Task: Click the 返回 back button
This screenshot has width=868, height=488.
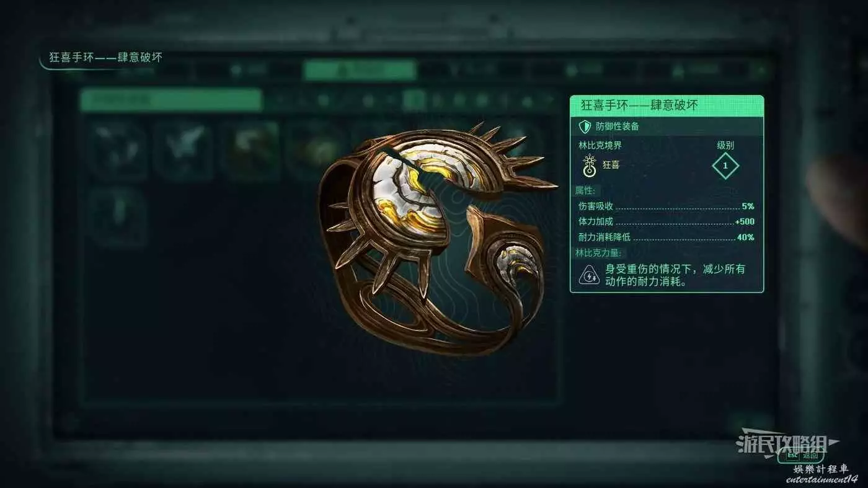Action: point(810,455)
